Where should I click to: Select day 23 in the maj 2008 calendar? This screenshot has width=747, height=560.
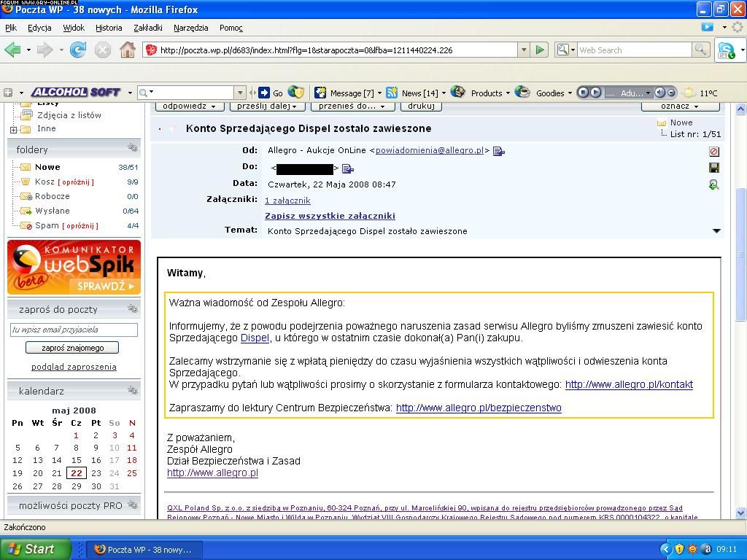coord(96,472)
